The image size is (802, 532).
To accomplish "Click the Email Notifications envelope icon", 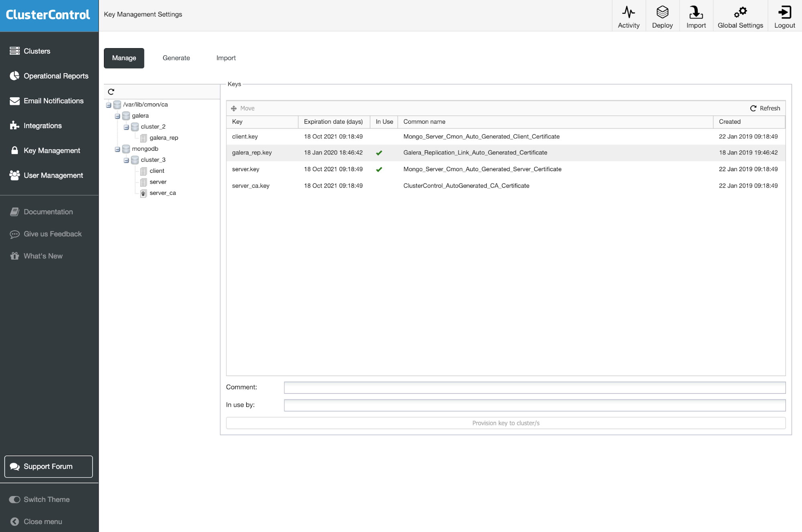I will (14, 101).
